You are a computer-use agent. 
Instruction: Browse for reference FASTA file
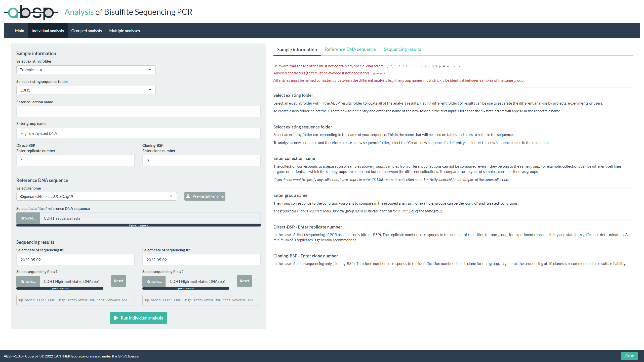[x=28, y=218]
